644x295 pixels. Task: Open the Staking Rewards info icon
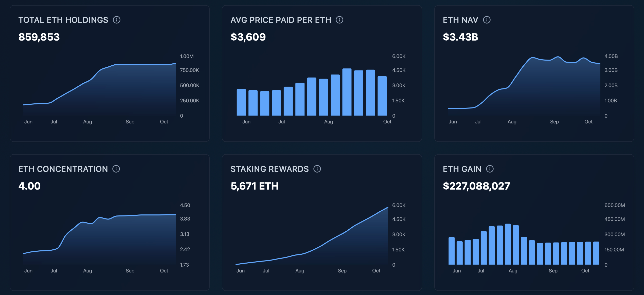317,169
